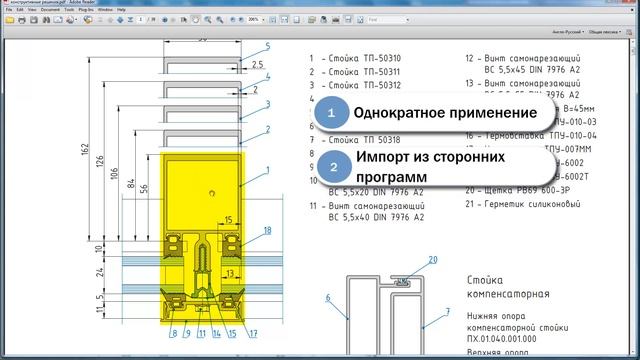Screen dimensions: 640x360
Task: Click the text "ВС 5,5х45 DIN 7976 А2"
Action: coord(532,70)
